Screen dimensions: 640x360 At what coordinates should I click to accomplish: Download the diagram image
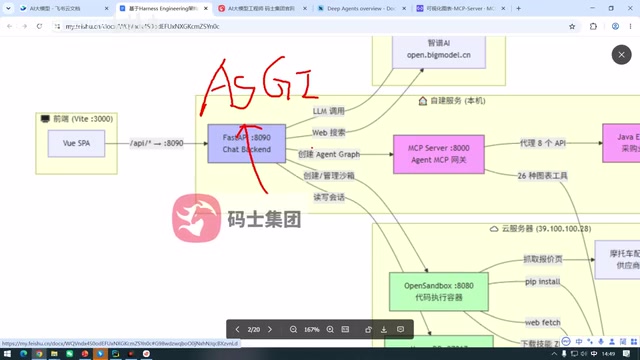point(384,329)
